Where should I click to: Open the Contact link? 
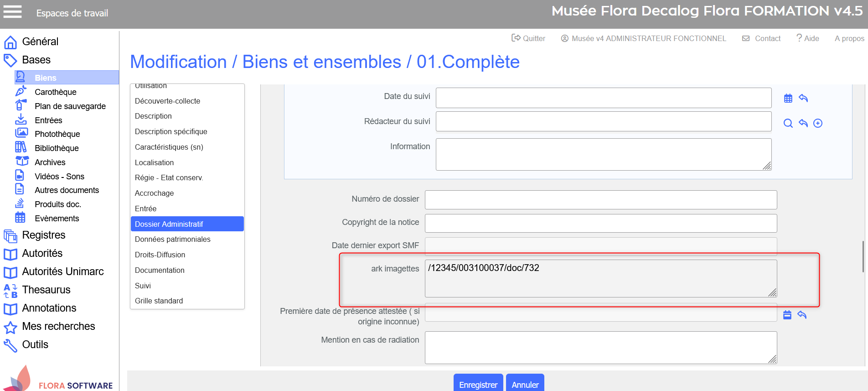(x=761, y=38)
